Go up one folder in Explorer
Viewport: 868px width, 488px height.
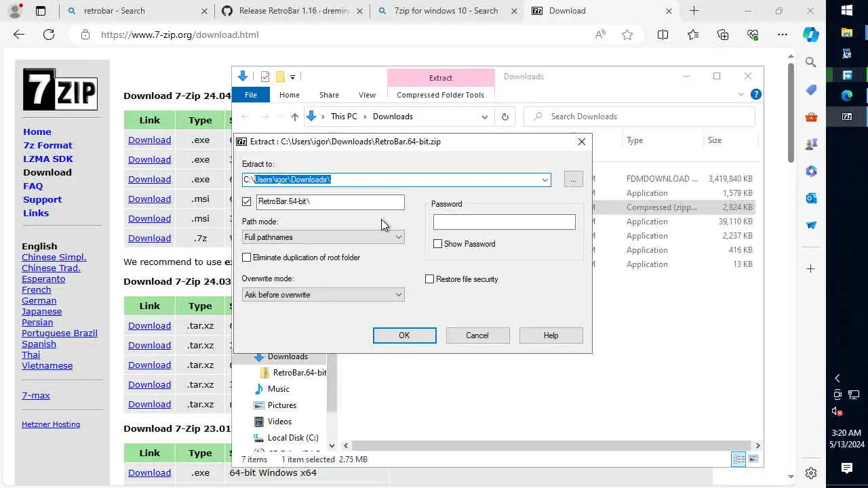pos(294,117)
